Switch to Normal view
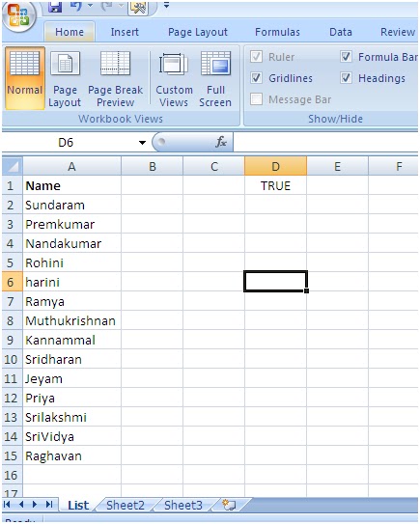This screenshot has height=524, width=420. [x=25, y=78]
